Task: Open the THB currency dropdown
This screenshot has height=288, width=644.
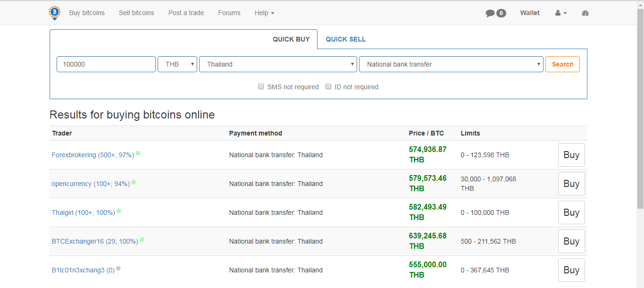Action: [177, 64]
